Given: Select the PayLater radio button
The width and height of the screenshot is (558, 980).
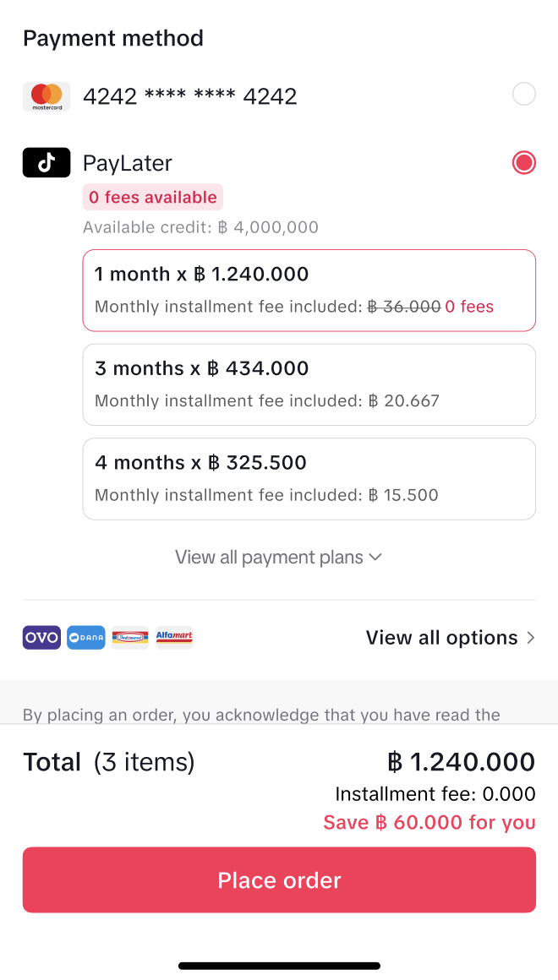Looking at the screenshot, I should pos(524,162).
